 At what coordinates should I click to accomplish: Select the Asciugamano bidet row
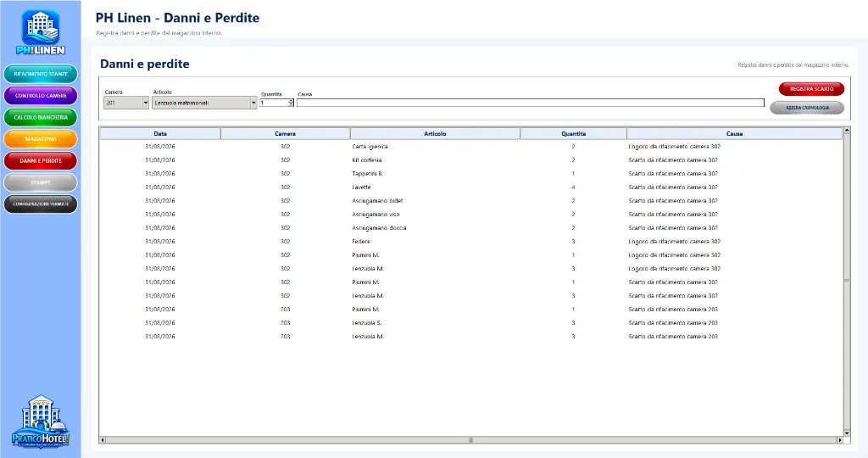click(x=471, y=200)
